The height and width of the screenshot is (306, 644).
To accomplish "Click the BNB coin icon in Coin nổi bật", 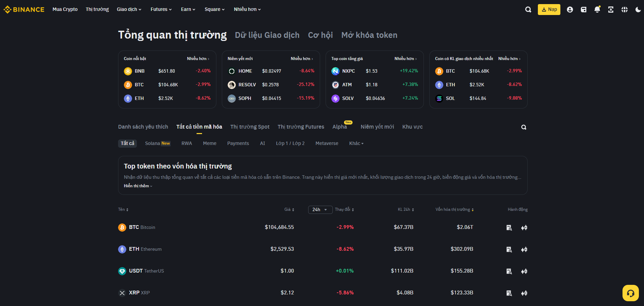I will tap(128, 71).
